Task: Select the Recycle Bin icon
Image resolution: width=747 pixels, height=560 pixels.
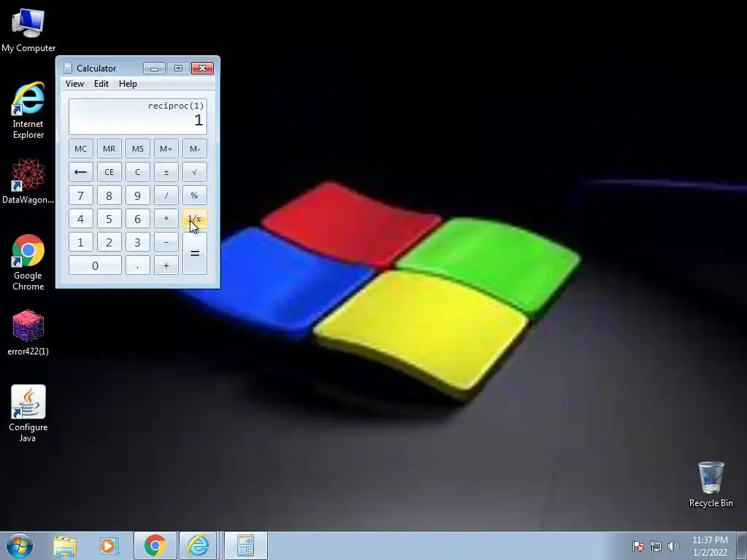Action: tap(711, 485)
